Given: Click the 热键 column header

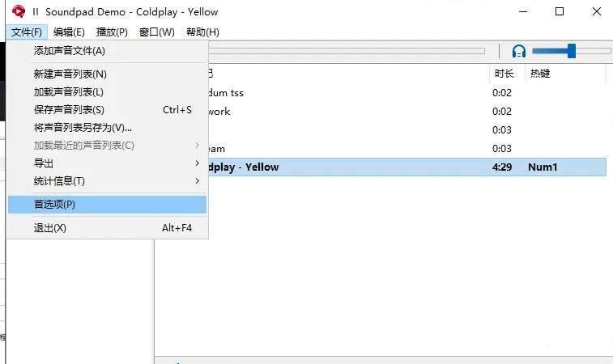Looking at the screenshot, I should (x=539, y=74).
